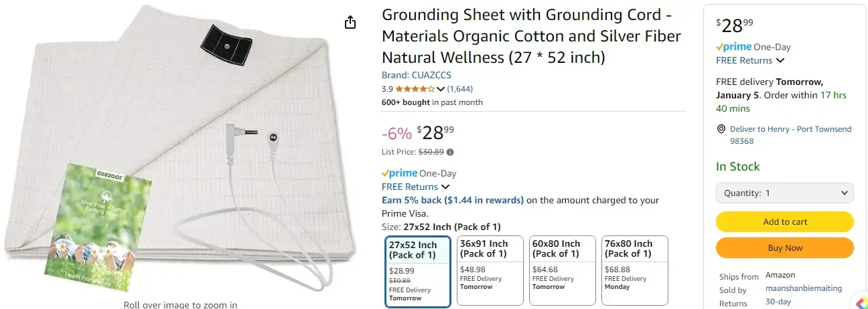The image size is (868, 309).
Task: Click the Prime logo below list price
Action: [x=399, y=173]
